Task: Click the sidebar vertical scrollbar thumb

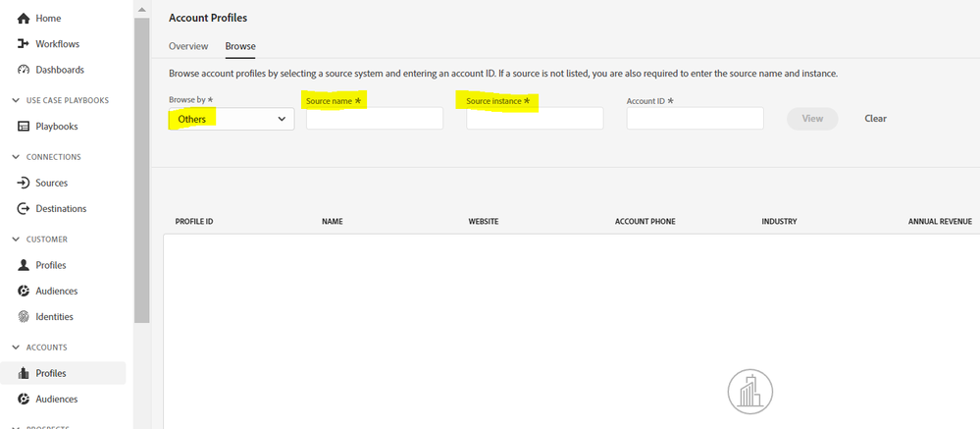Action: coord(142,170)
